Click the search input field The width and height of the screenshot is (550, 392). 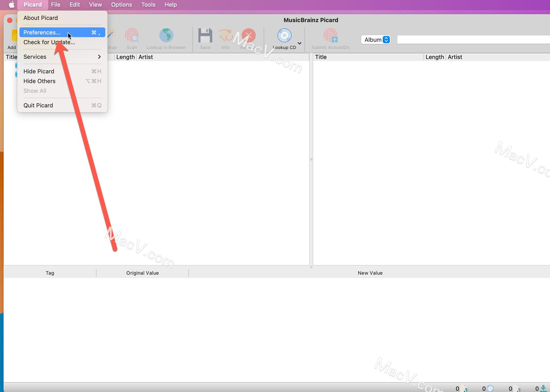coord(473,40)
